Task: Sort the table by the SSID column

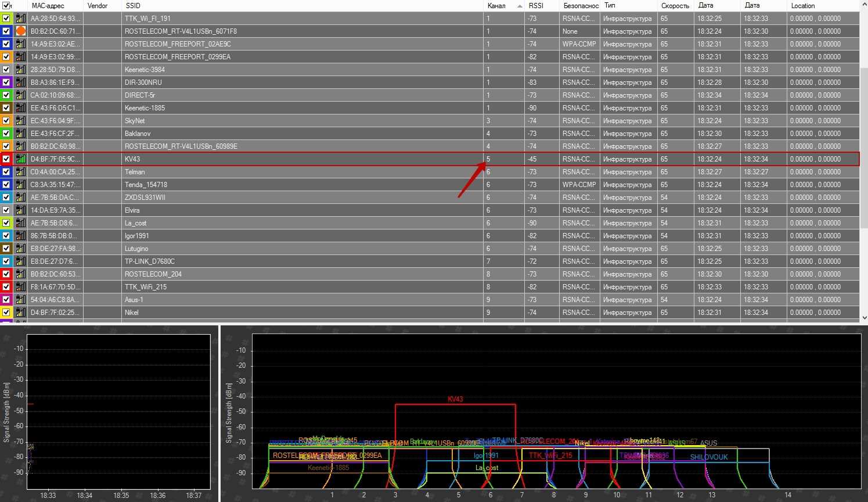Action: [x=302, y=5]
